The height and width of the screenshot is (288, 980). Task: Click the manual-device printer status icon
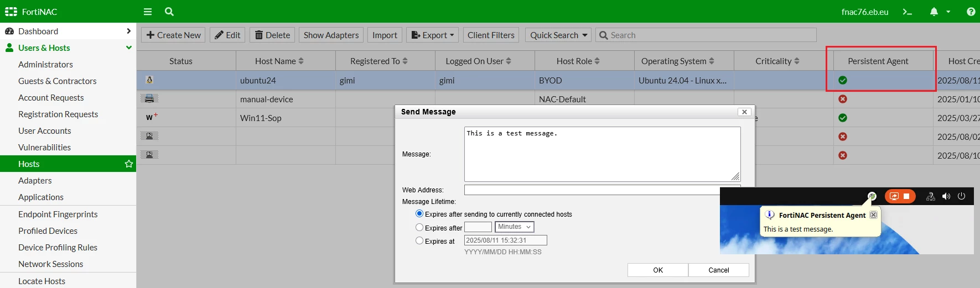pos(149,99)
